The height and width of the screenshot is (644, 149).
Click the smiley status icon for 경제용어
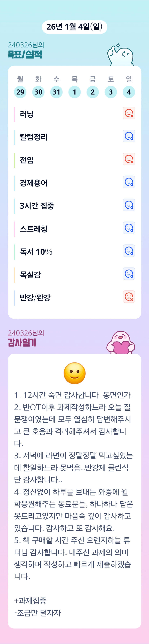coord(129,182)
